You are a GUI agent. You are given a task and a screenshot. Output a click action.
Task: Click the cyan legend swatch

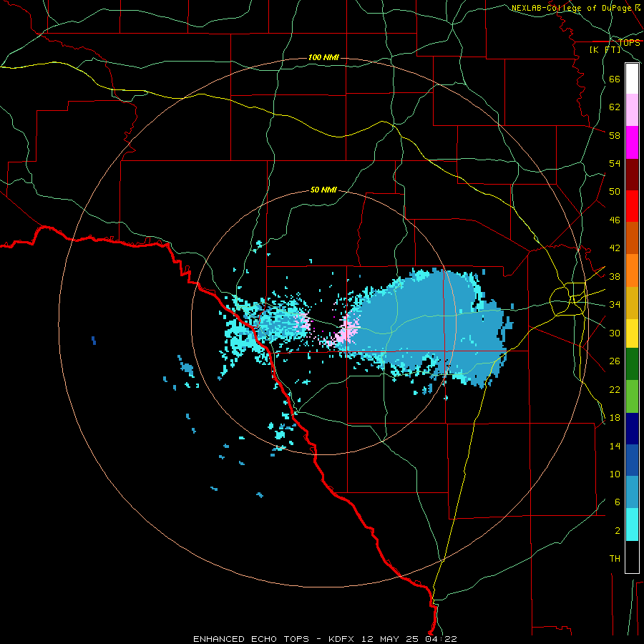(632, 525)
